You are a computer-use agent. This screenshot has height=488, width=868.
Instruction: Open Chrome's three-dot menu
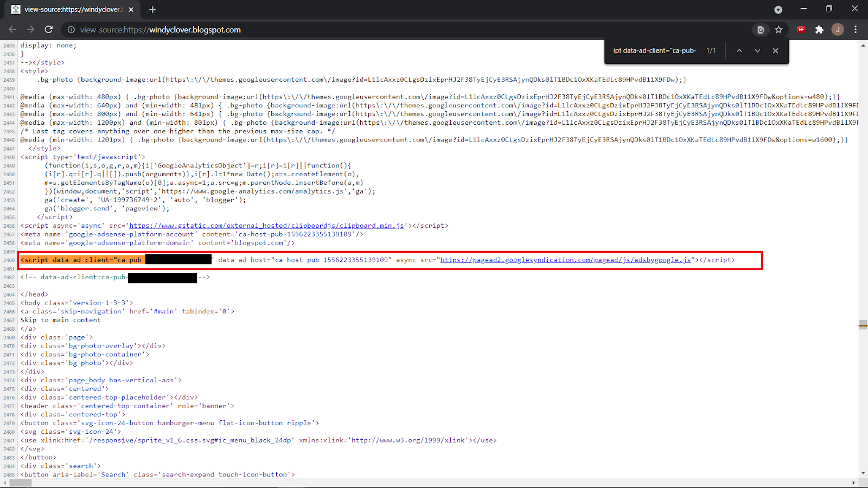click(x=856, y=30)
